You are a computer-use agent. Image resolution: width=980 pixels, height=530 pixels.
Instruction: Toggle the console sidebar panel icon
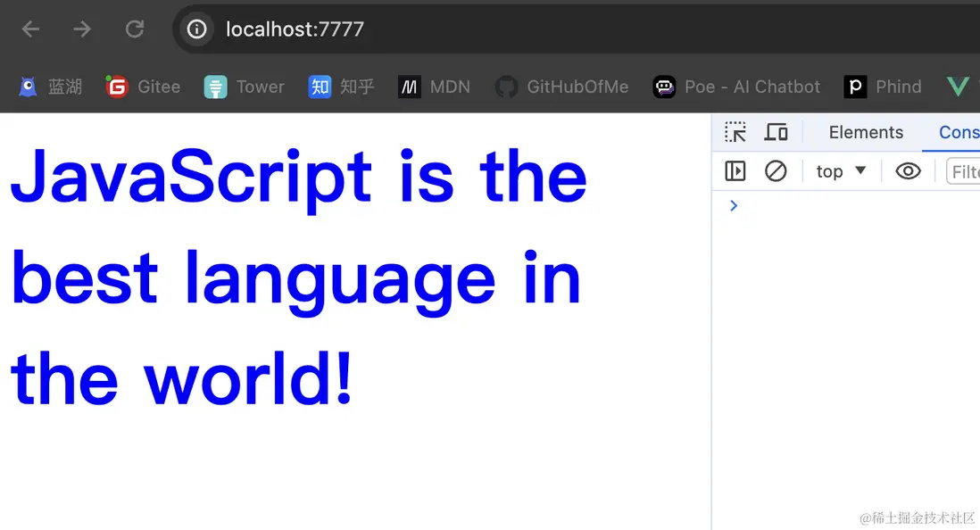coord(735,170)
